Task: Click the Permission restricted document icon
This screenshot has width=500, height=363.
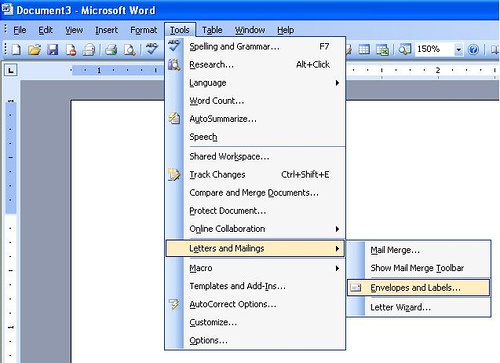Action: point(71,50)
